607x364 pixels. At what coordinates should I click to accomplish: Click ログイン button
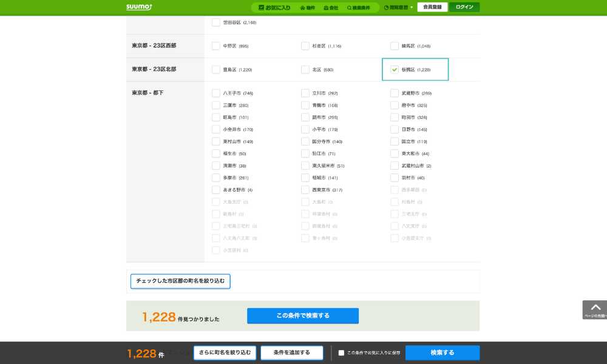[464, 7]
